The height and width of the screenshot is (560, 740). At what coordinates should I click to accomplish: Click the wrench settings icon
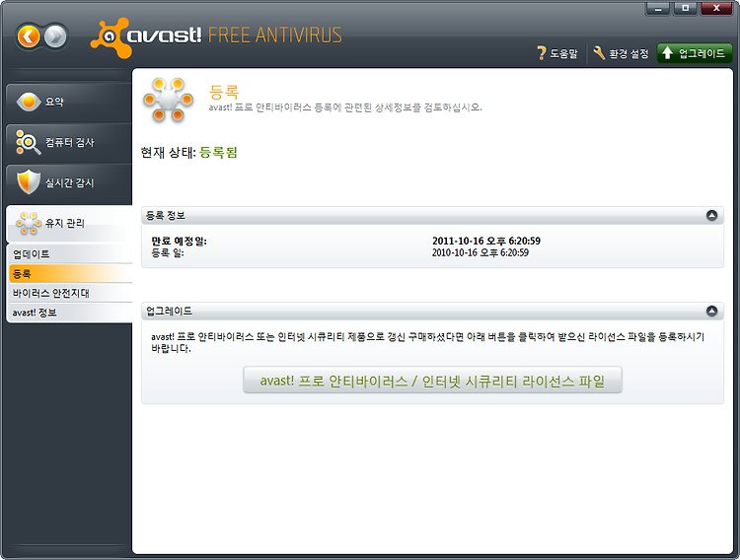click(599, 53)
